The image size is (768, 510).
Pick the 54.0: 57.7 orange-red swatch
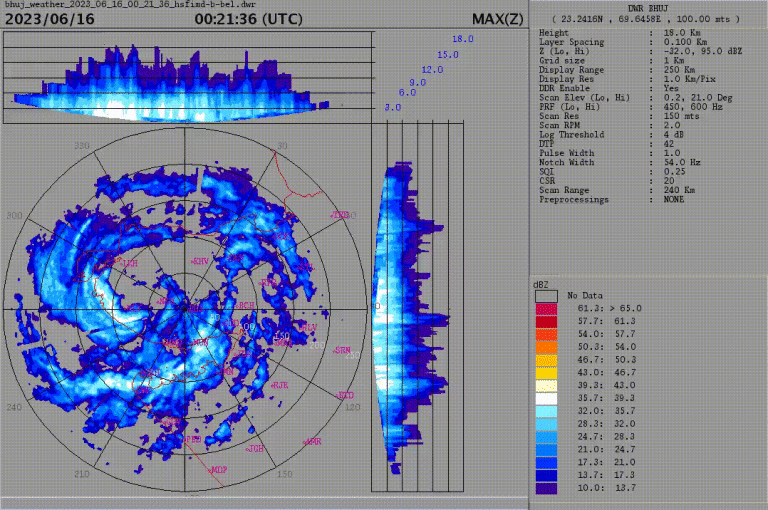pos(546,334)
